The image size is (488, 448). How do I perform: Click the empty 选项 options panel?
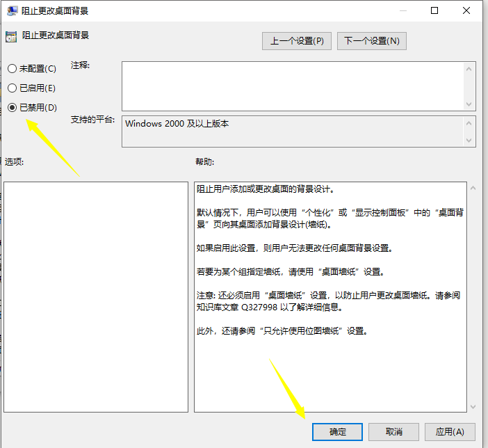coord(96,297)
